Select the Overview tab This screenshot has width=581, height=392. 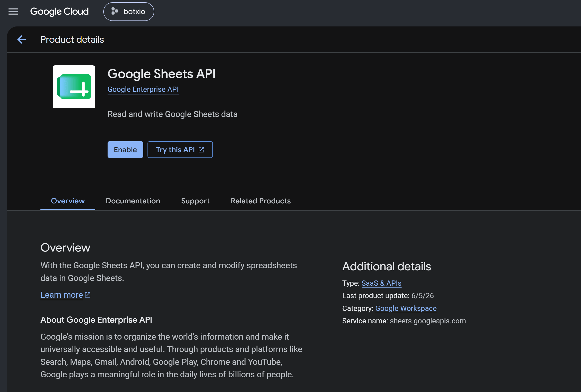tap(68, 201)
